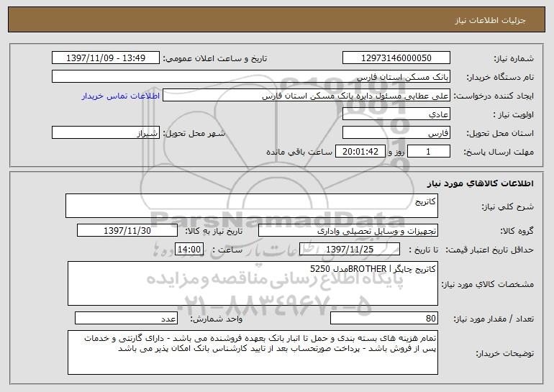Click the delivery province field فارس
Viewport: 554px width, 392px height.
[x=396, y=133]
